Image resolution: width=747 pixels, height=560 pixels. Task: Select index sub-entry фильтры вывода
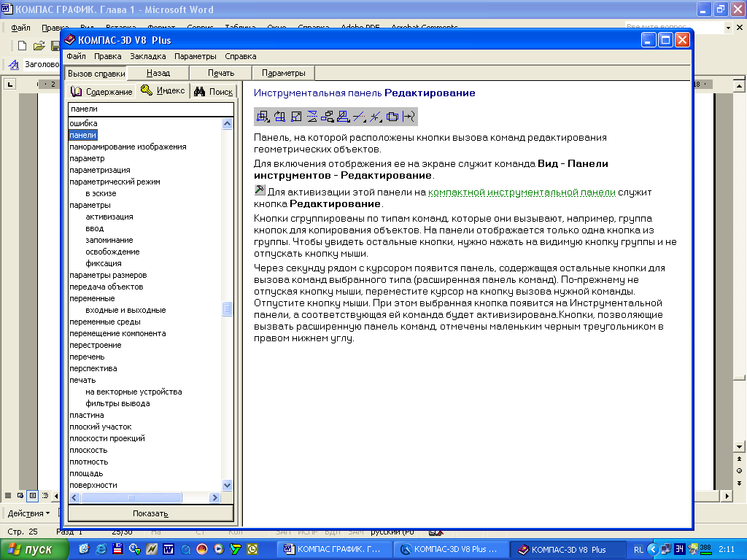tap(117, 403)
